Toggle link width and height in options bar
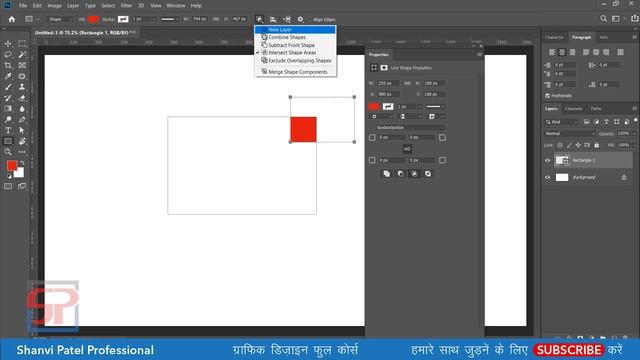 pyautogui.click(x=216, y=19)
